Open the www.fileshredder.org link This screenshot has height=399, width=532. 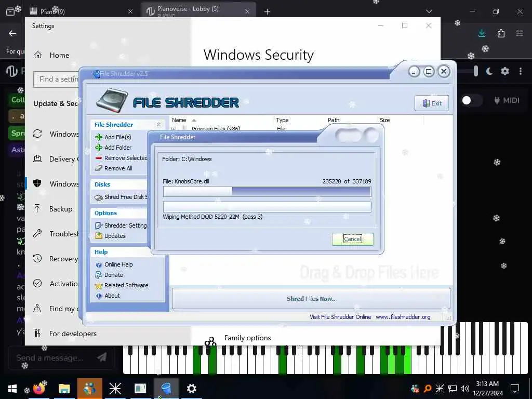(403, 317)
